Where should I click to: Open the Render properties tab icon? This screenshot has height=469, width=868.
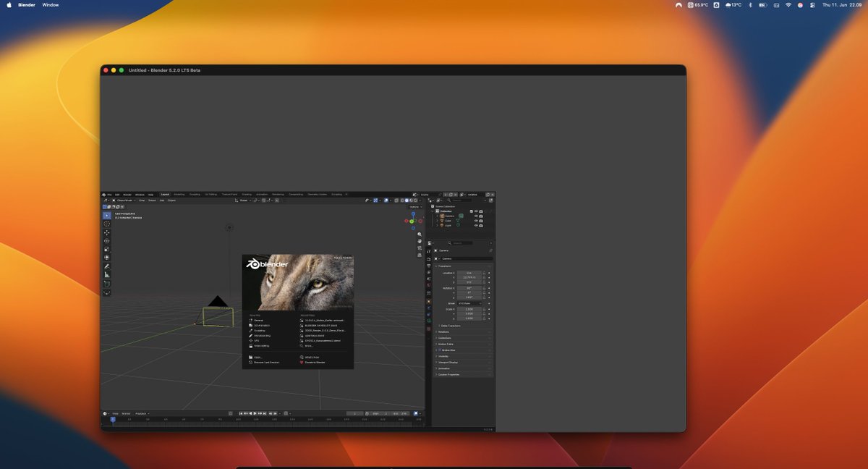(x=429, y=259)
